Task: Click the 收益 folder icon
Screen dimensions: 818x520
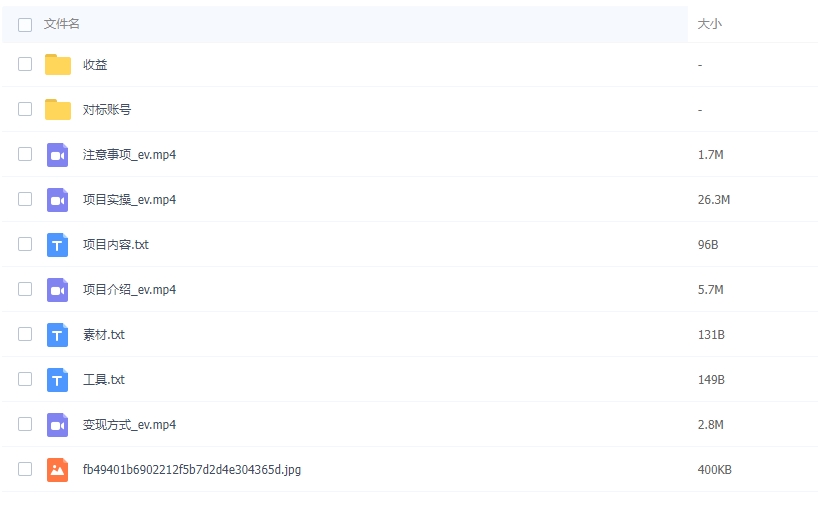Action: click(58, 65)
